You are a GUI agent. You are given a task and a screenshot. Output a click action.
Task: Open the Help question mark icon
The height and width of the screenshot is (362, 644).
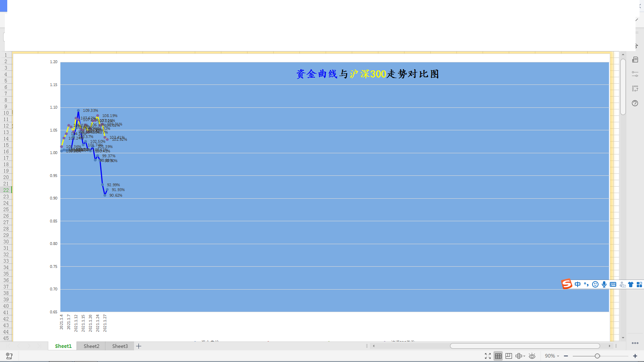point(635,103)
